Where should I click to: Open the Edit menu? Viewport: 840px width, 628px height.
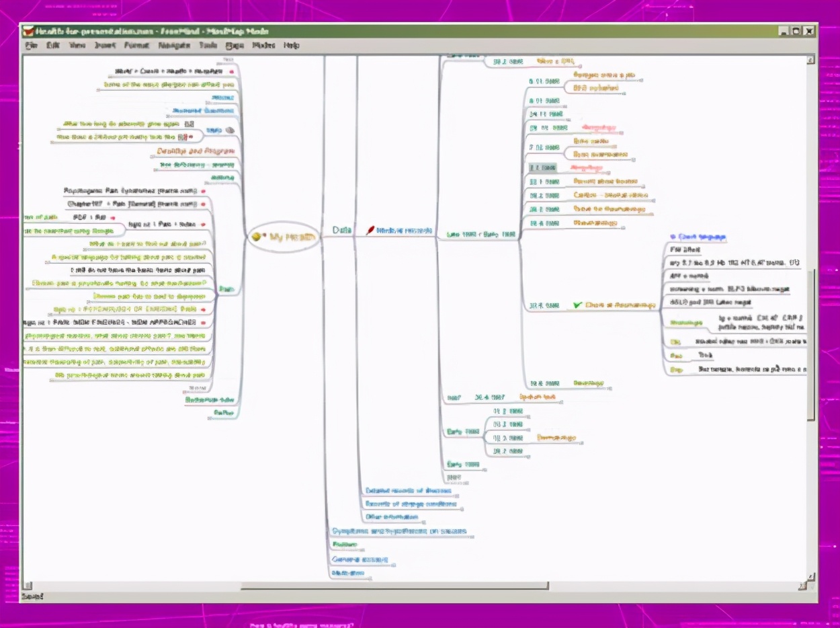coord(52,46)
